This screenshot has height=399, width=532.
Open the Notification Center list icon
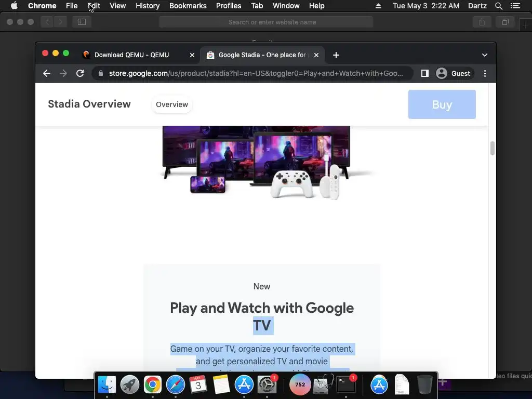point(515,6)
